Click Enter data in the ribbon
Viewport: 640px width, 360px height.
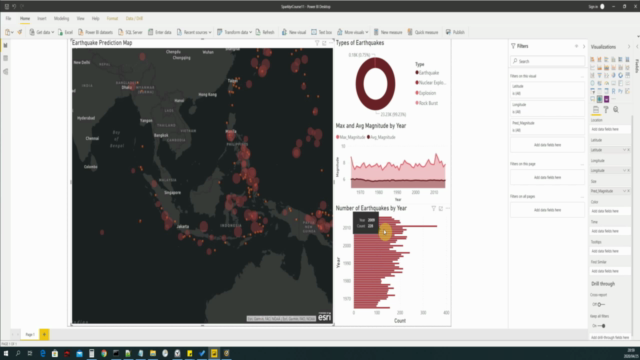160,32
